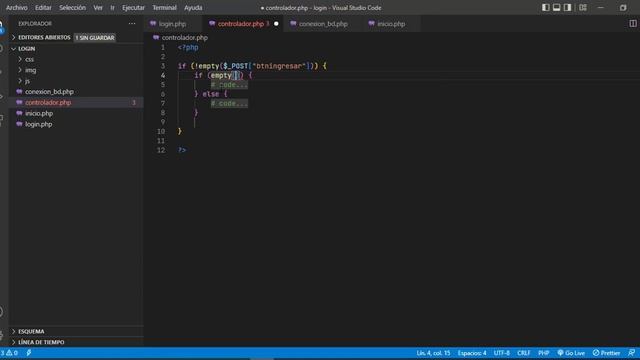Expand the js folder

[27, 81]
